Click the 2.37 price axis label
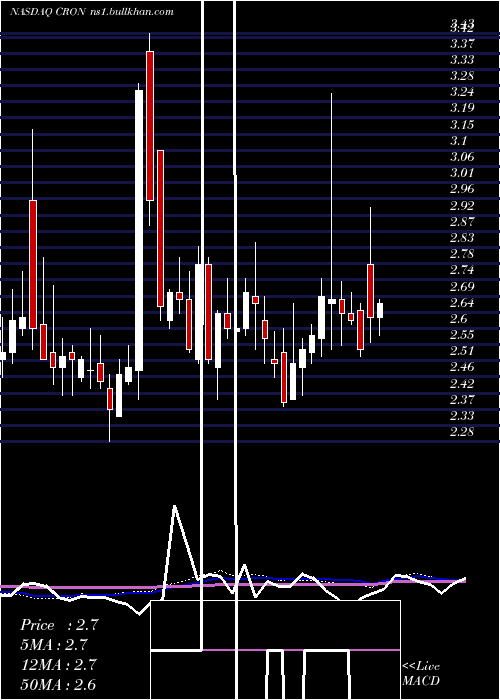500x700 pixels. click(462, 400)
